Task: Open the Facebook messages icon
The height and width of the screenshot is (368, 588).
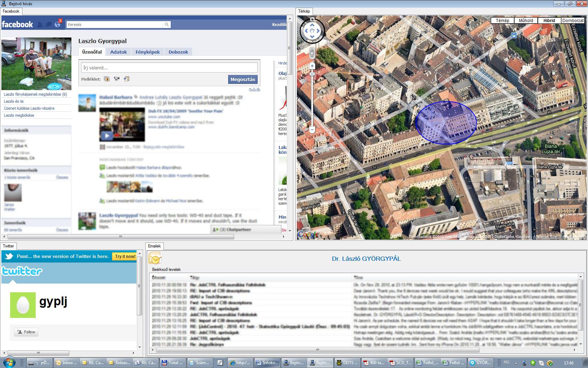Action: tap(49, 25)
